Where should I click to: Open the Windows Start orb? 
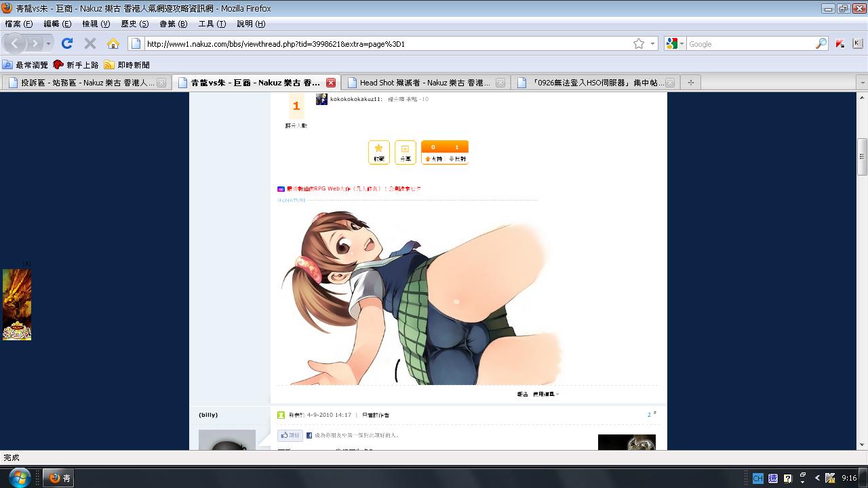coord(19,477)
